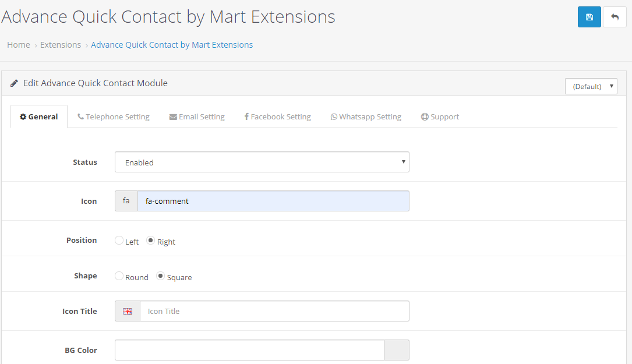The image size is (632, 364).
Task: Open the Status Enabled dropdown
Action: pos(262,162)
